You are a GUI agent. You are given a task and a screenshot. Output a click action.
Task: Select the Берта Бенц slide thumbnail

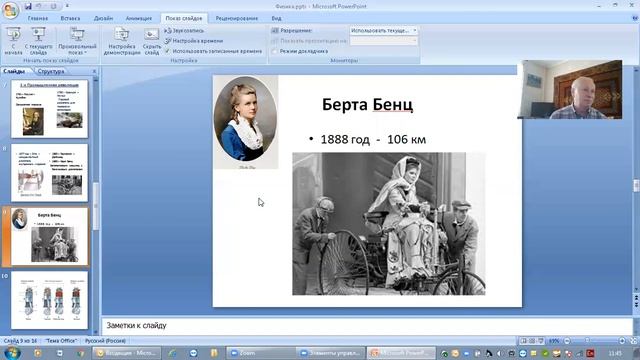tap(49, 236)
